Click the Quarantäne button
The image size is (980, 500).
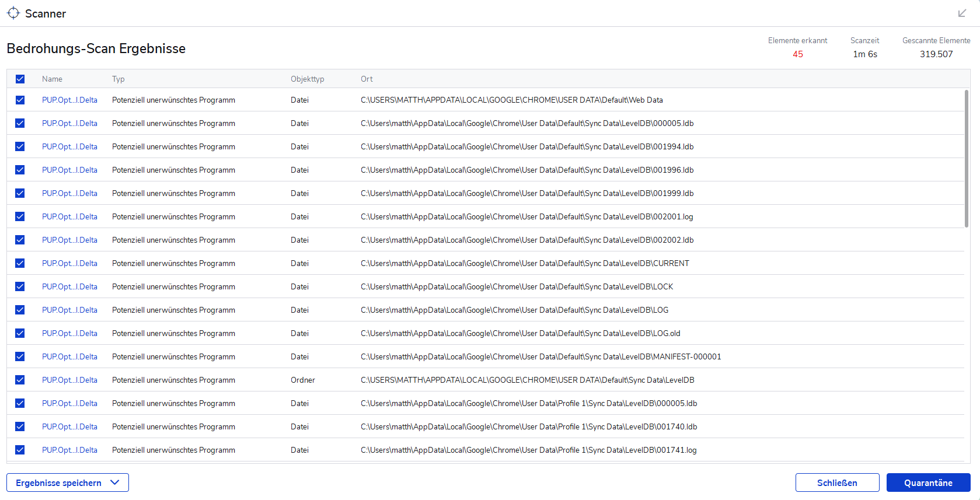pyautogui.click(x=928, y=482)
